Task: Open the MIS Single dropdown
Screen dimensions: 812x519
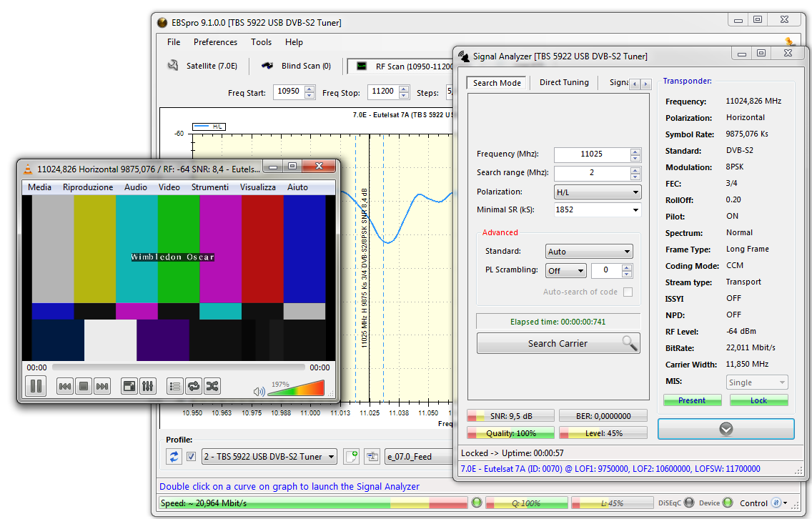Action: [x=757, y=382]
